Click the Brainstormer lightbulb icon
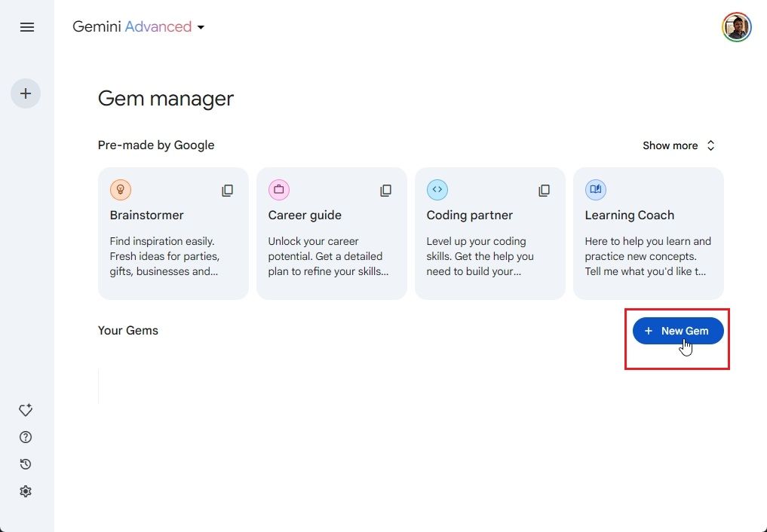Viewport: 767px width, 532px height. (121, 190)
